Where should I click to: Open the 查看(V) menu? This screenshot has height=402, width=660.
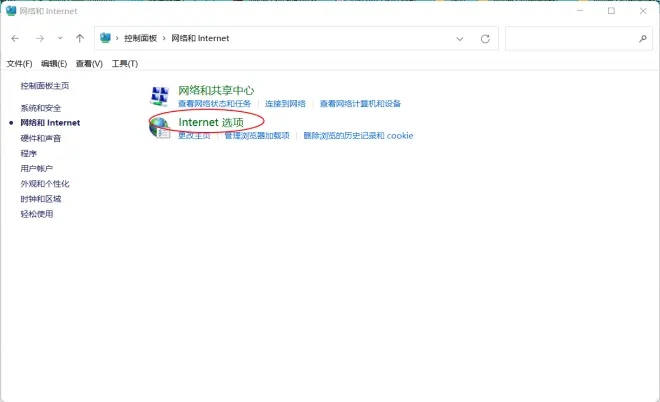click(89, 64)
